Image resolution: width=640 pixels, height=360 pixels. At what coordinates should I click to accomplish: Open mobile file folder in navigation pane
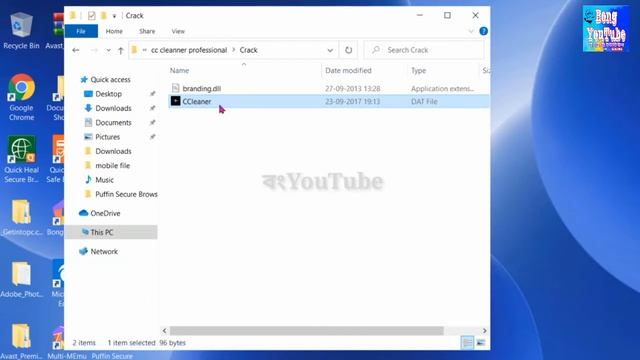click(x=112, y=165)
